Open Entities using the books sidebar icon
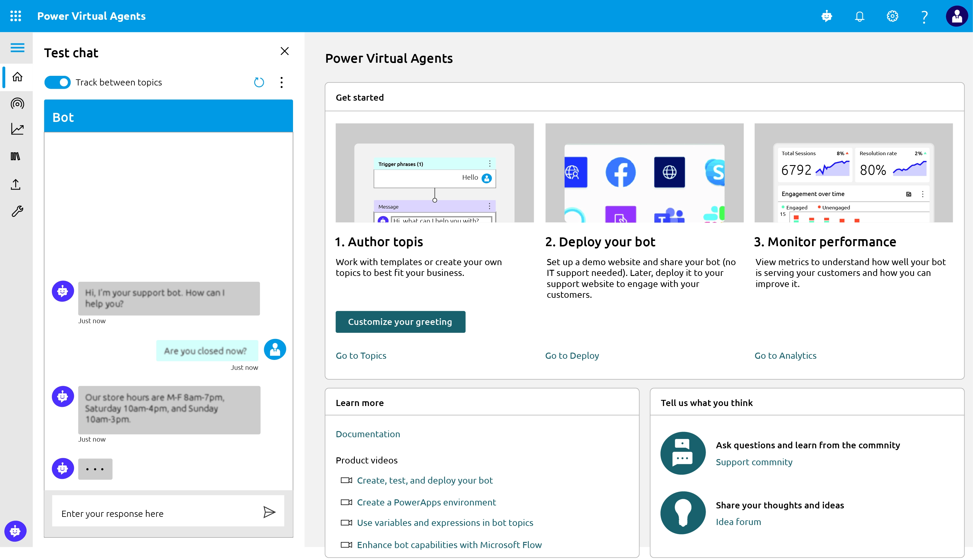 tap(17, 156)
